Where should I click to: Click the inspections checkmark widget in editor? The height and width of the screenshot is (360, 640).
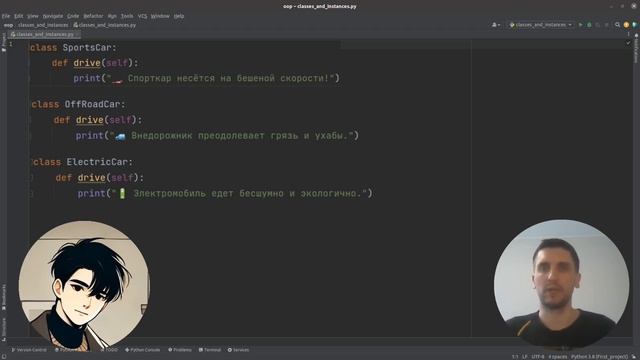coord(628,42)
